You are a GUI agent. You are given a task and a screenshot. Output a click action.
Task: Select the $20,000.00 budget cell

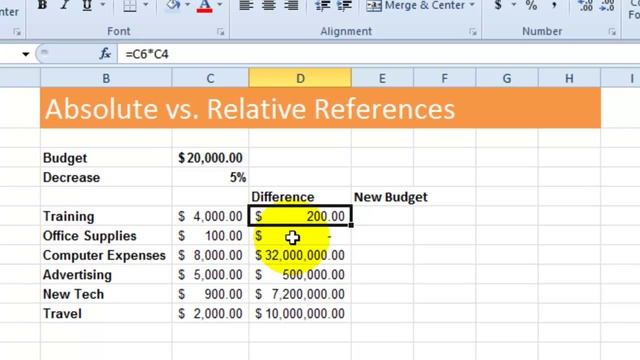[210, 158]
